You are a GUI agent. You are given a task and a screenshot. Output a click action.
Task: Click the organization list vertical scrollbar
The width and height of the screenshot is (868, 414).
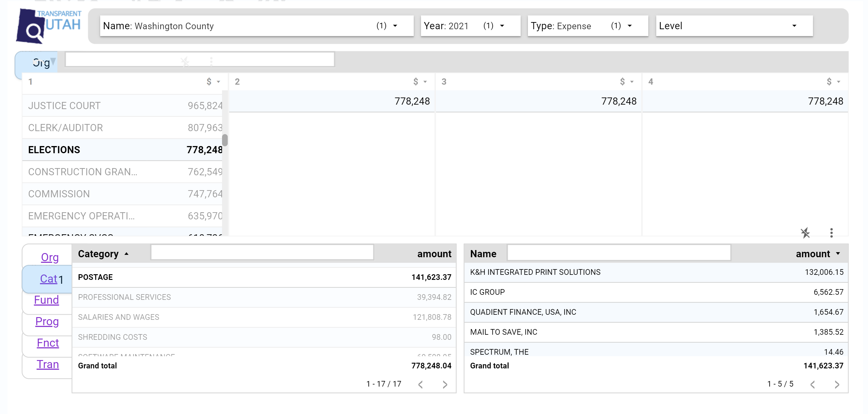point(225,140)
